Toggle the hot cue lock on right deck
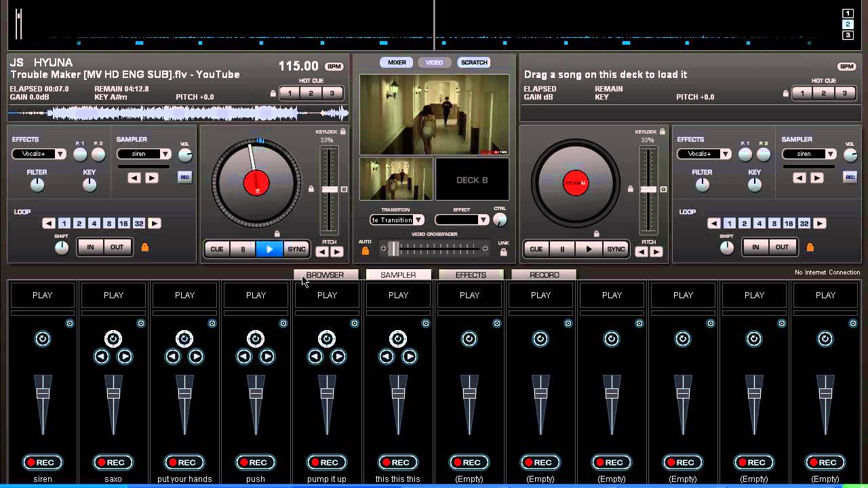 pyautogui.click(x=786, y=94)
